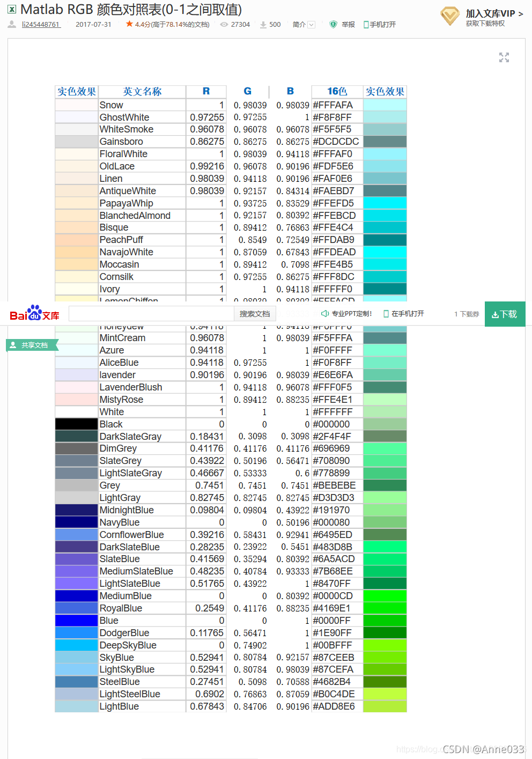
Task: Select the DodgerBlue name cell
Action: (x=142, y=632)
